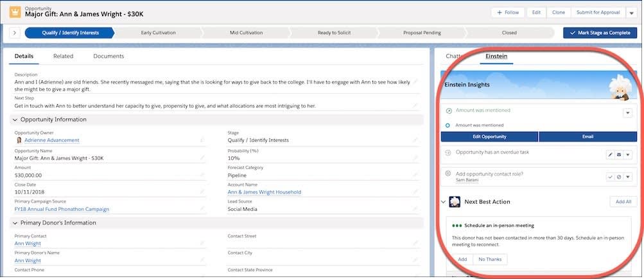Image resolution: width=644 pixels, height=279 pixels.
Task: Open dropdown on Amount was mentioned insight
Action: click(627, 113)
